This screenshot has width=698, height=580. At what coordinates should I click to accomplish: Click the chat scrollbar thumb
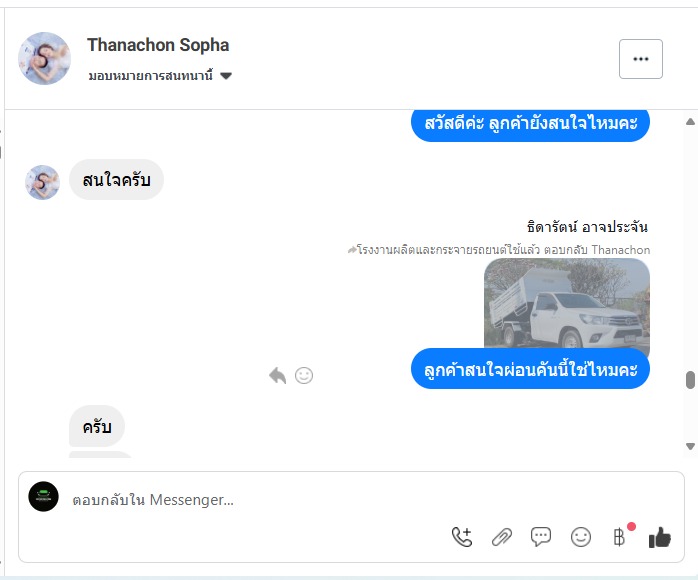[689, 380]
